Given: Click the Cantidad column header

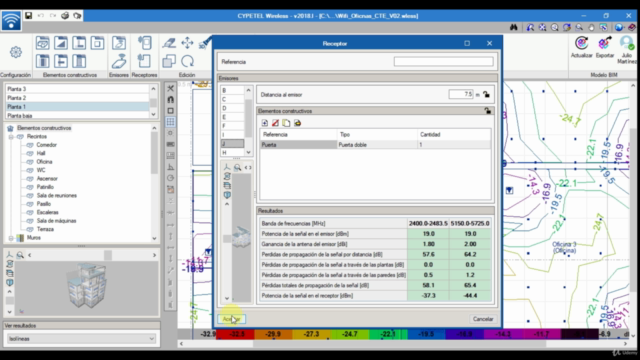Looking at the screenshot, I should coord(454,134).
